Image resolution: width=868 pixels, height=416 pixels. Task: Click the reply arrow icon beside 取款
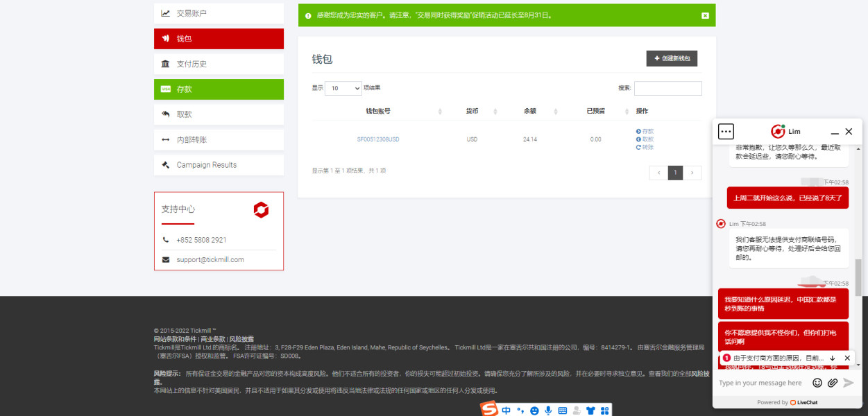166,114
